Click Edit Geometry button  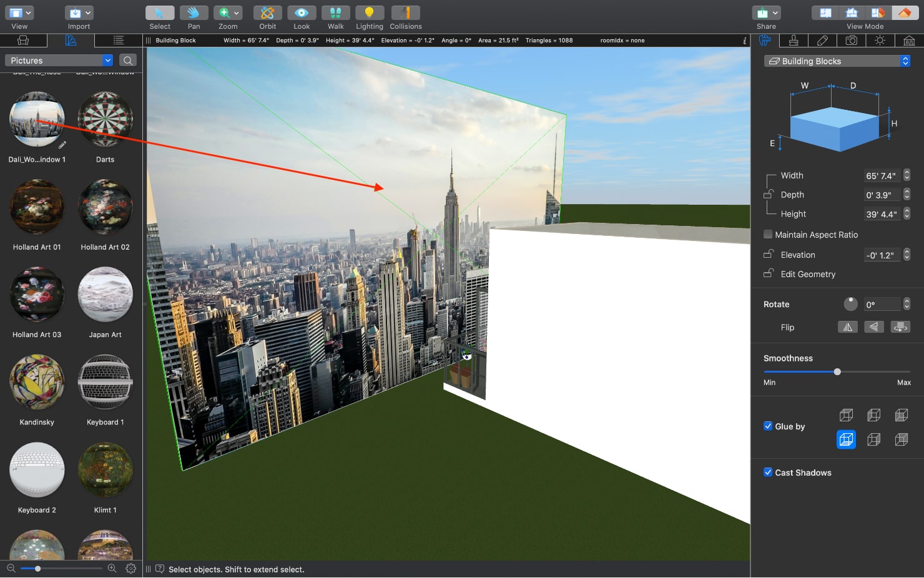[807, 274]
